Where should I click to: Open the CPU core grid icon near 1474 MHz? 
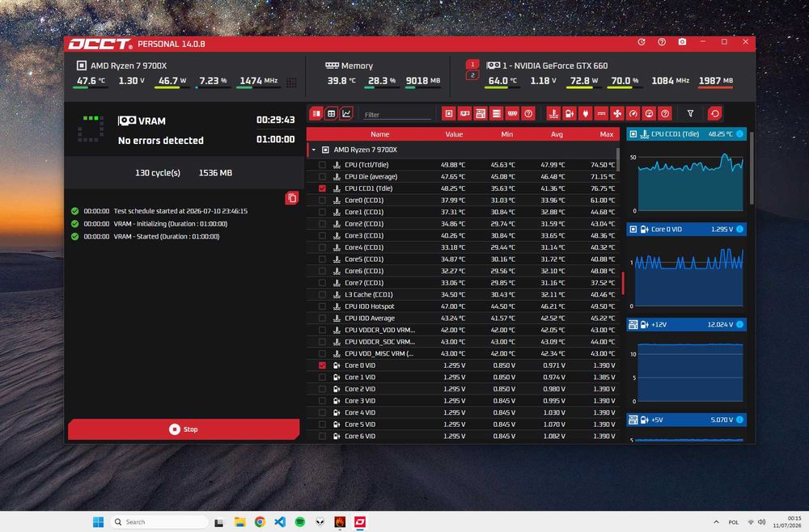click(x=291, y=82)
